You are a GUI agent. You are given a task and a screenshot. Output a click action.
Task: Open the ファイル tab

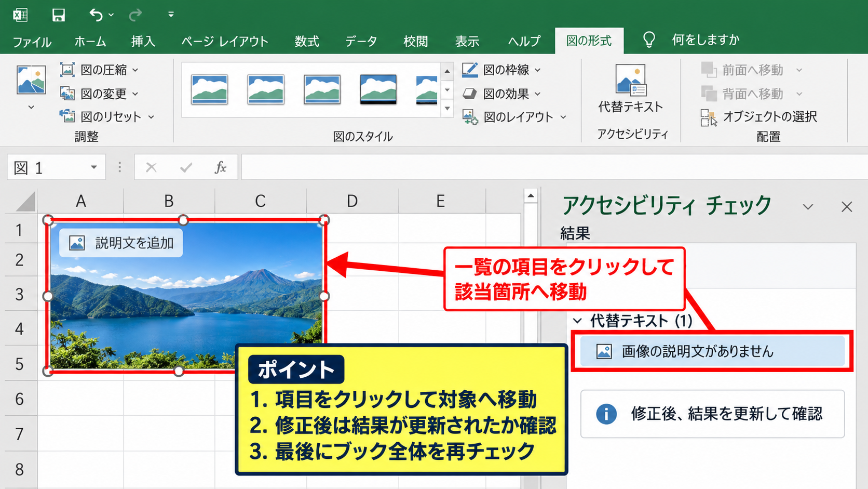click(x=32, y=41)
